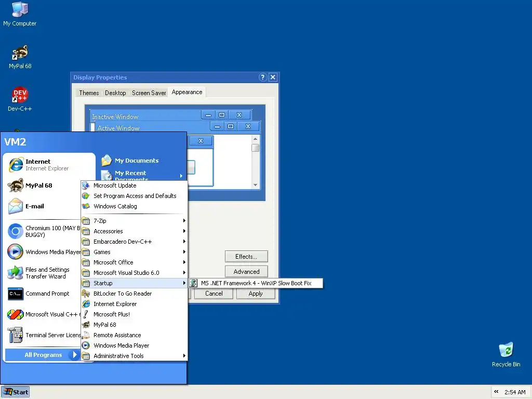This screenshot has height=399, width=532.
Task: Click the MyPal 68 raccoon icon in Start menu
Action: pos(16,185)
